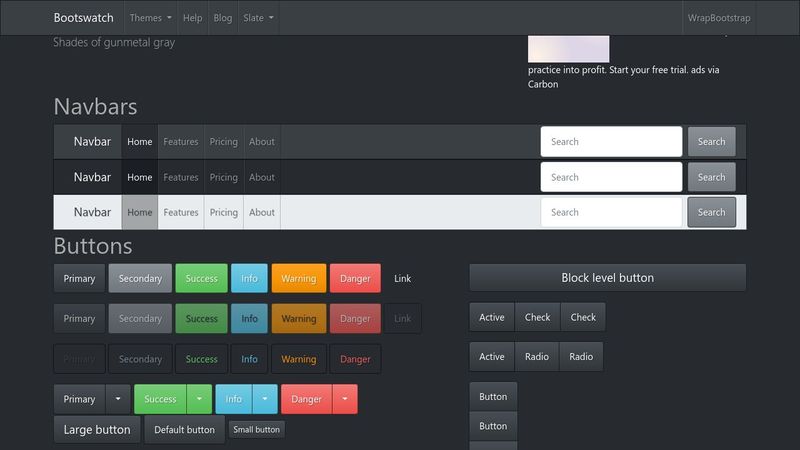
Task: Select Pricing in the first gray navbar
Action: click(223, 142)
